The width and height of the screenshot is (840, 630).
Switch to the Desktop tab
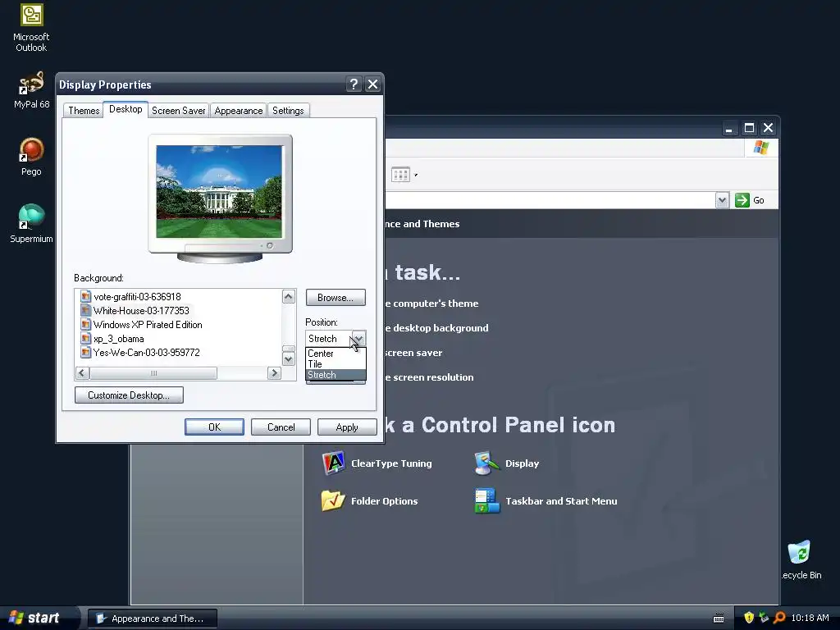pos(126,109)
